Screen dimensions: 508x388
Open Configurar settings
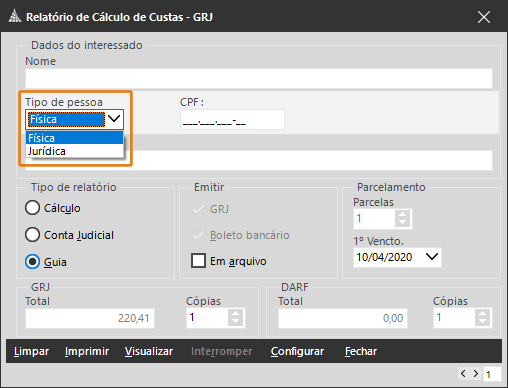297,351
